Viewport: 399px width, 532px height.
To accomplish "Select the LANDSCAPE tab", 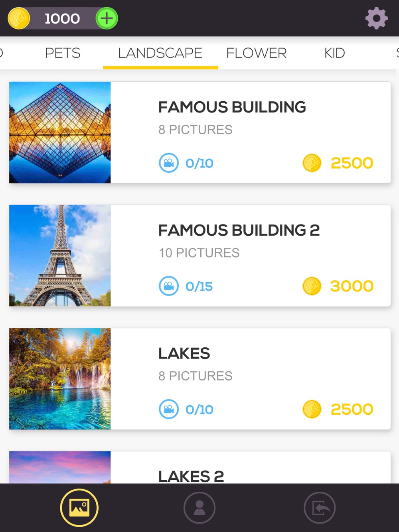I will (160, 53).
